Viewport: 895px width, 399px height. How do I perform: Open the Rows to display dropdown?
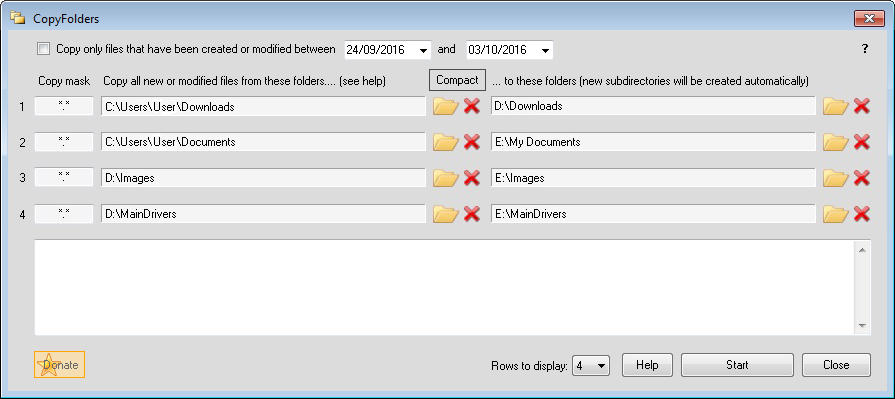click(591, 365)
